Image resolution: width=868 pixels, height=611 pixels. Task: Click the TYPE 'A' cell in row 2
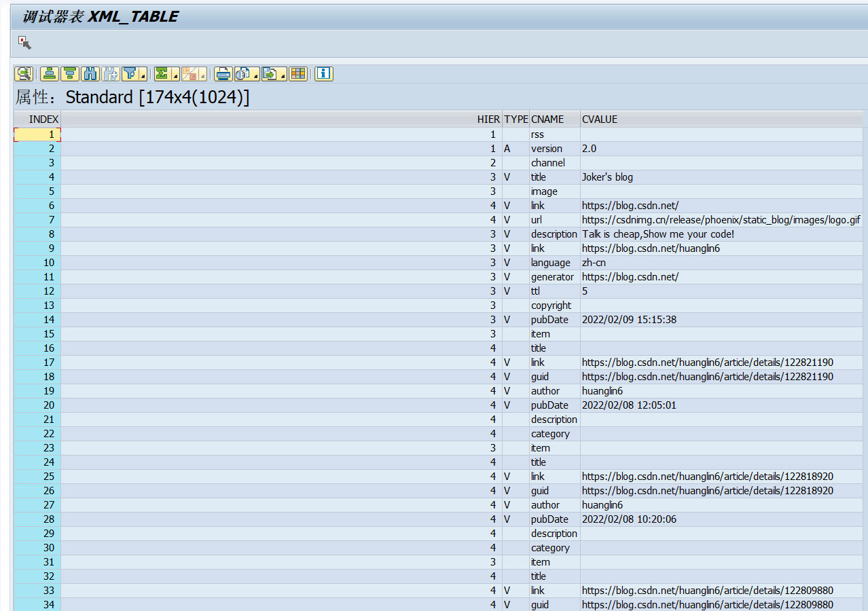click(x=516, y=149)
